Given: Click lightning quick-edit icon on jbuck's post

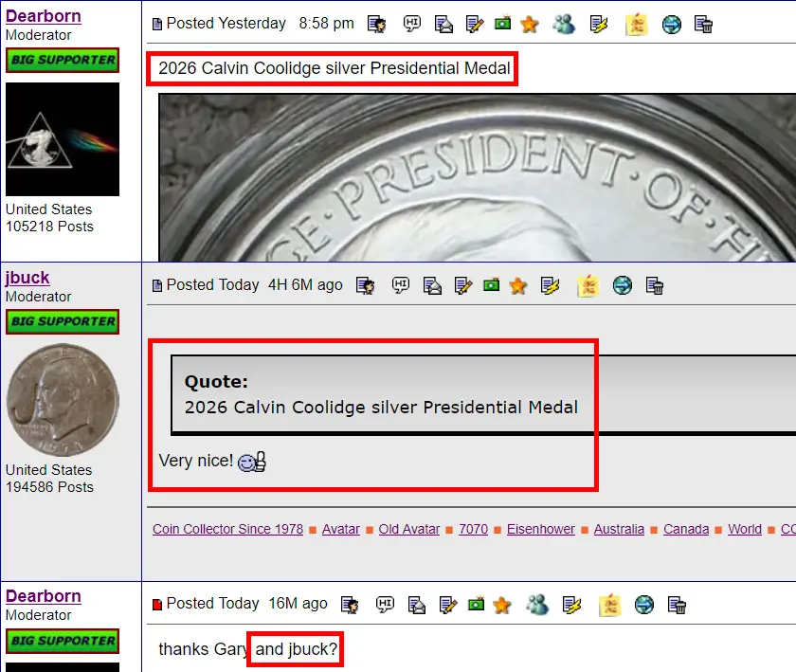Looking at the screenshot, I should point(551,285).
